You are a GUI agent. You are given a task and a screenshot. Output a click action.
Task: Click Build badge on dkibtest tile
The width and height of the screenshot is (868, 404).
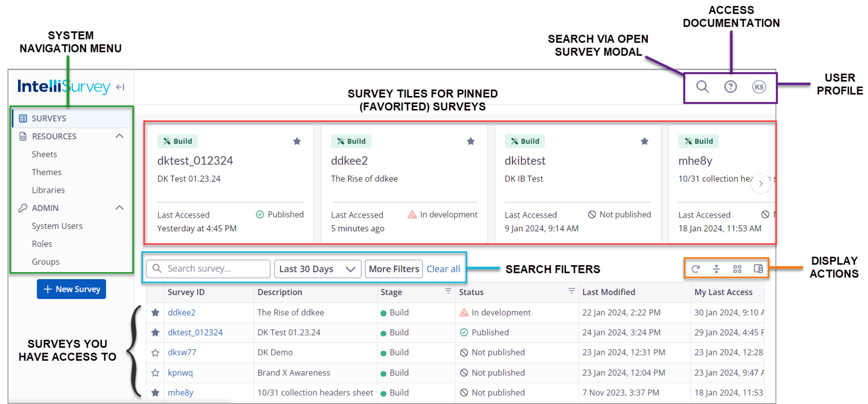[525, 141]
